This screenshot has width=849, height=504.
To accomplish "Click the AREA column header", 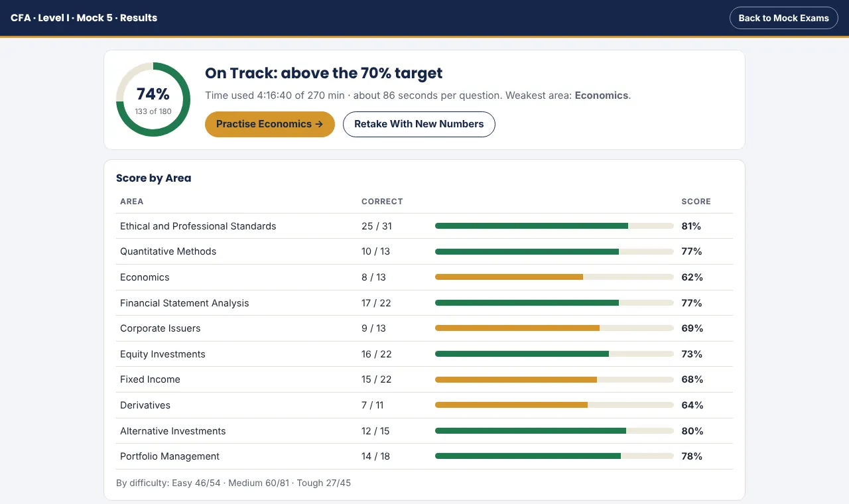I will 131,202.
